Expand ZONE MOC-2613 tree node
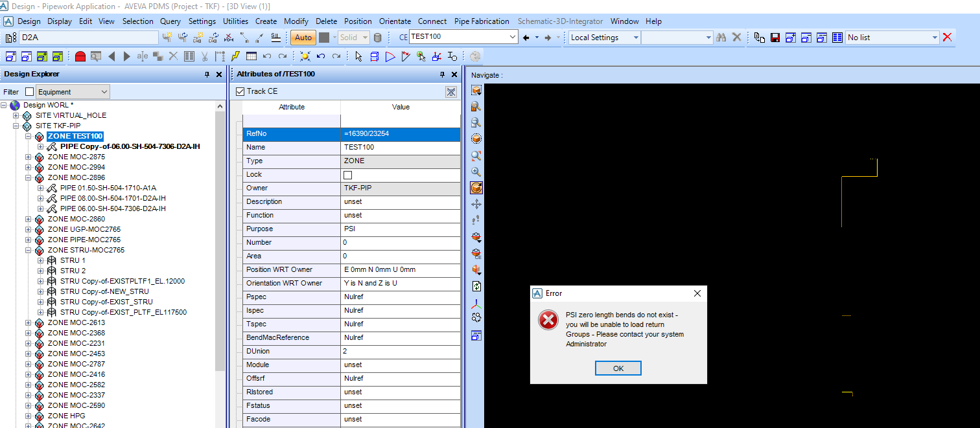 28,322
